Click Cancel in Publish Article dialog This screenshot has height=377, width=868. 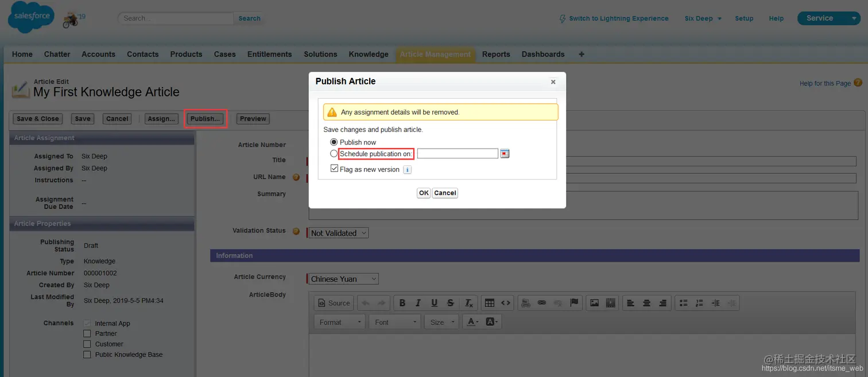pyautogui.click(x=445, y=193)
